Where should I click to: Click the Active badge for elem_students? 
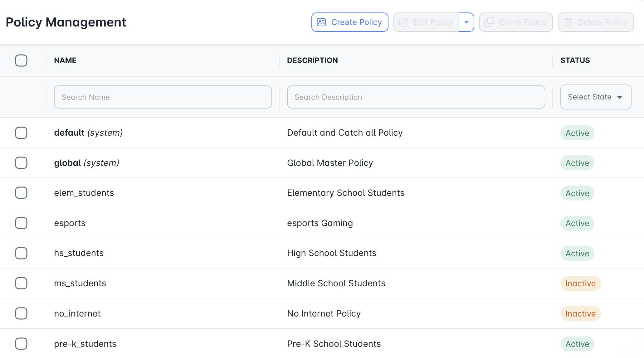(577, 193)
